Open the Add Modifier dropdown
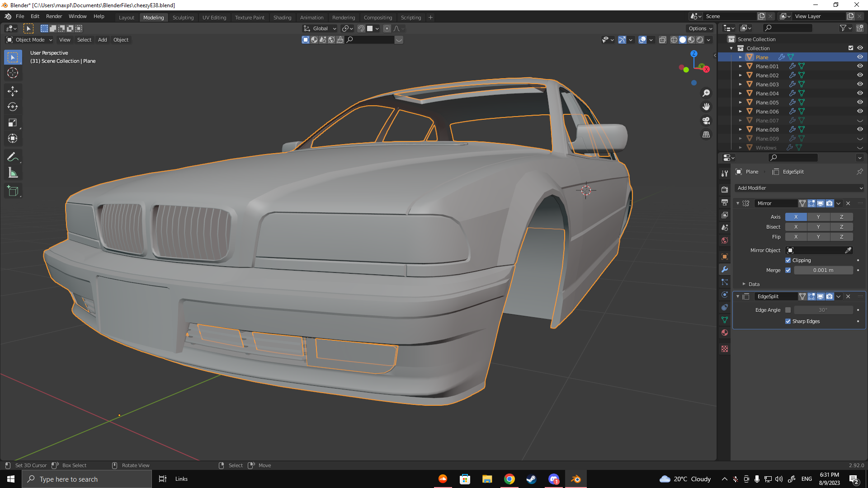This screenshot has width=868, height=488. point(799,188)
